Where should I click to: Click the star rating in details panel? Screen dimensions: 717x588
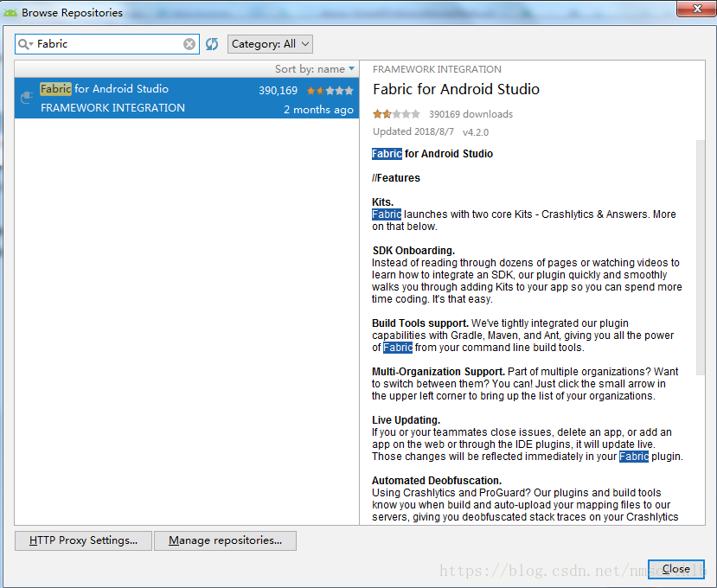[396, 114]
